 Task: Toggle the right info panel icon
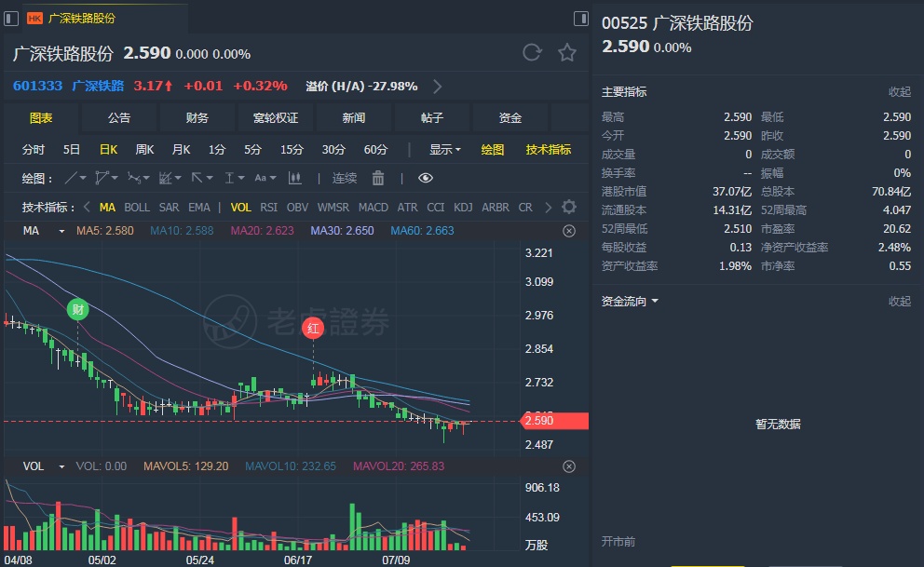pyautogui.click(x=581, y=19)
